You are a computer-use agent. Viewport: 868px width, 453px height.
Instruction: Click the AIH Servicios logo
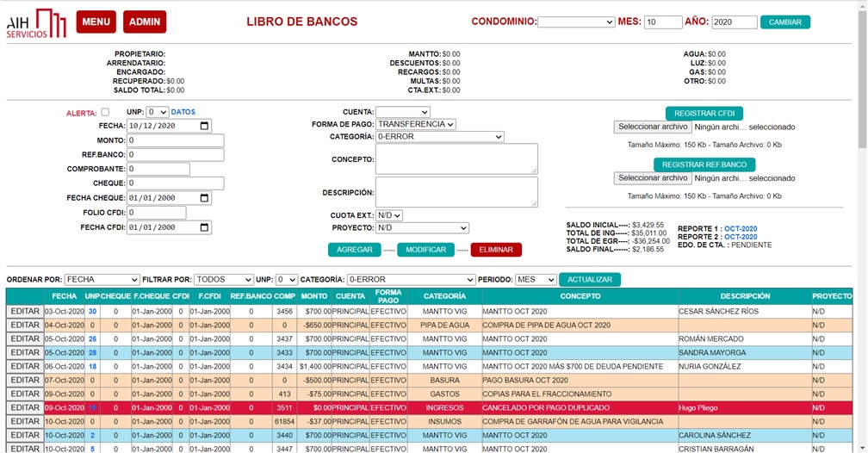(36, 22)
